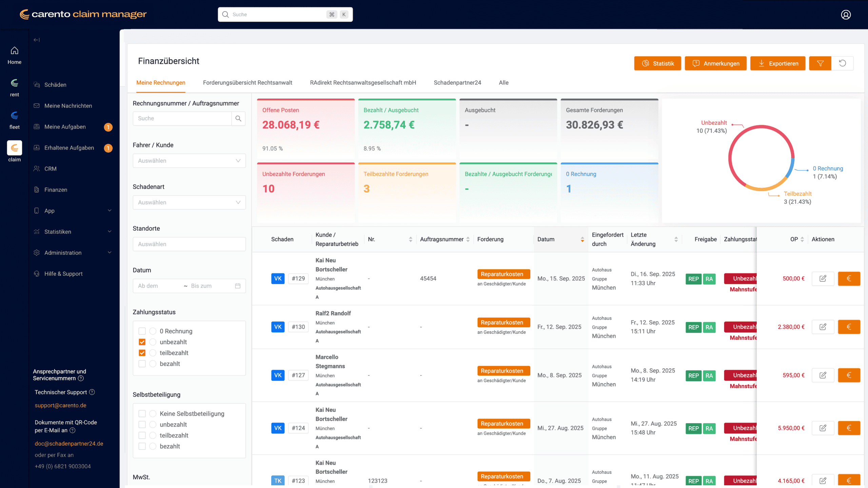The width and height of the screenshot is (868, 488).
Task: Click the Exportieren button
Action: pyautogui.click(x=777, y=63)
